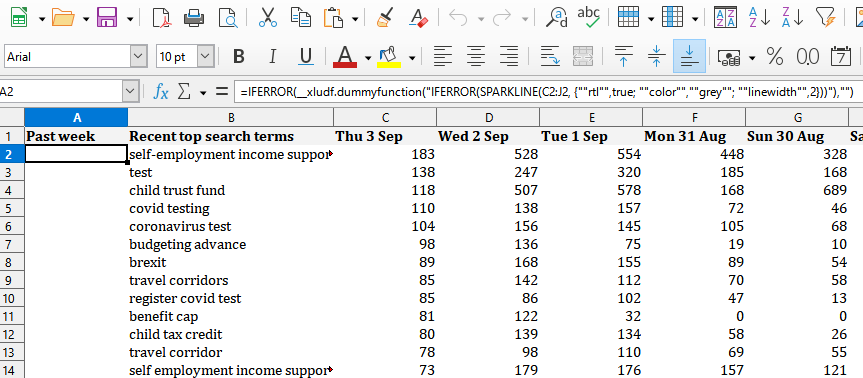
Task: Click the AutoFilter funnel icon
Action: click(826, 18)
